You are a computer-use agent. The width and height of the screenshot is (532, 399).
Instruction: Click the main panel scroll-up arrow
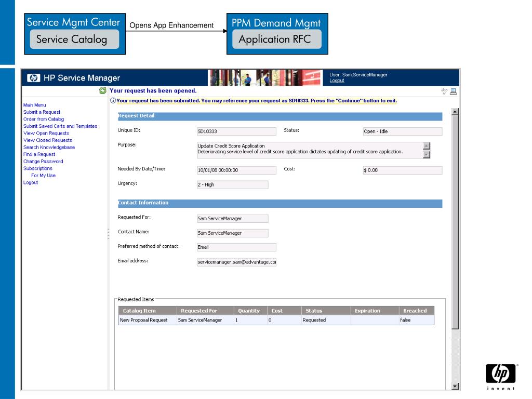tap(455, 112)
